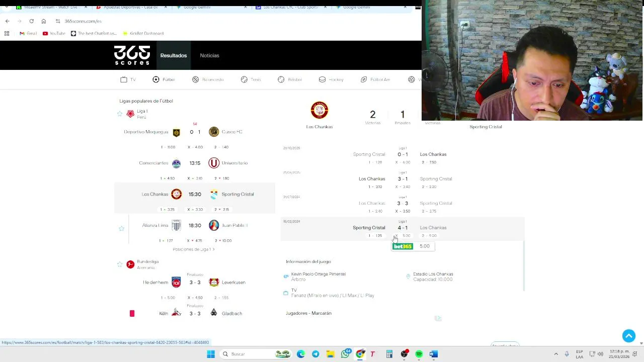Click the back-to-top arrow button
Viewport: 644px width, 362px height.
[x=629, y=336]
